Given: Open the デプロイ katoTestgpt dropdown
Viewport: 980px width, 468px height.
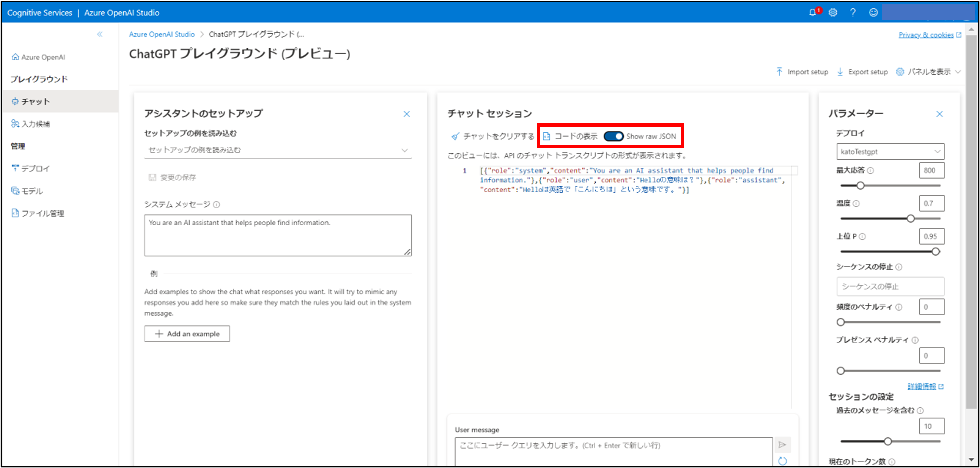Looking at the screenshot, I should coord(890,152).
